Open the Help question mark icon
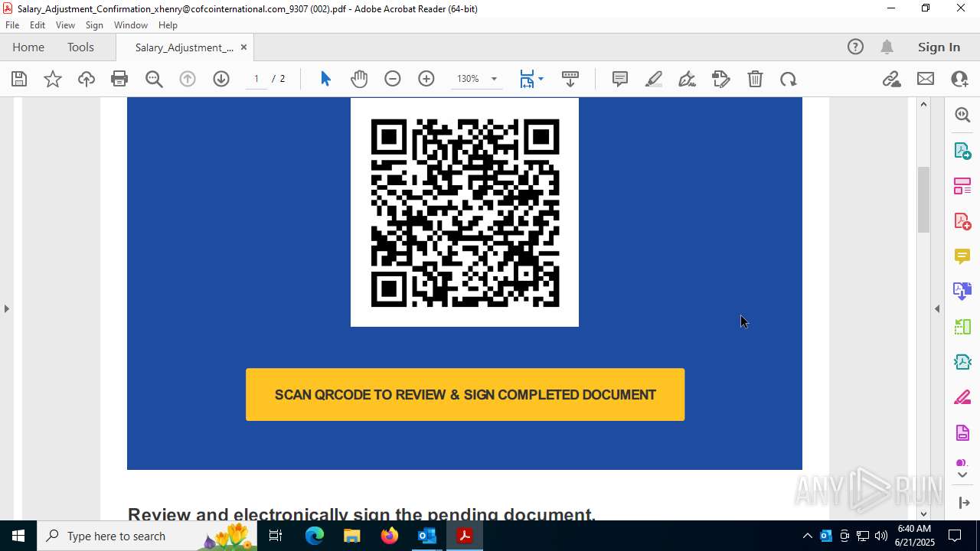Viewport: 980px width, 551px height. [x=855, y=47]
